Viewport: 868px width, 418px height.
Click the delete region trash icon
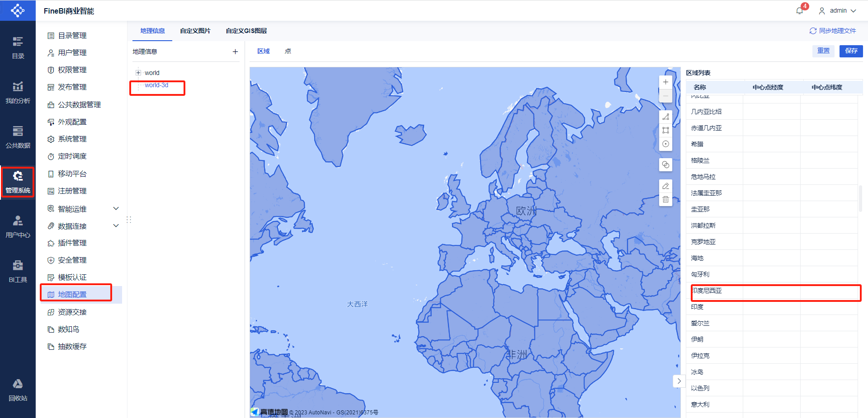click(665, 199)
